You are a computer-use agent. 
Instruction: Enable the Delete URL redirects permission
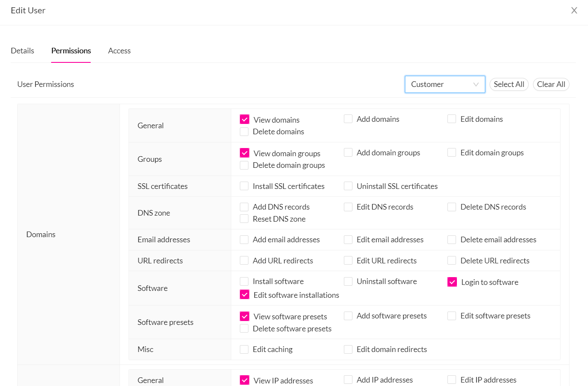point(452,260)
